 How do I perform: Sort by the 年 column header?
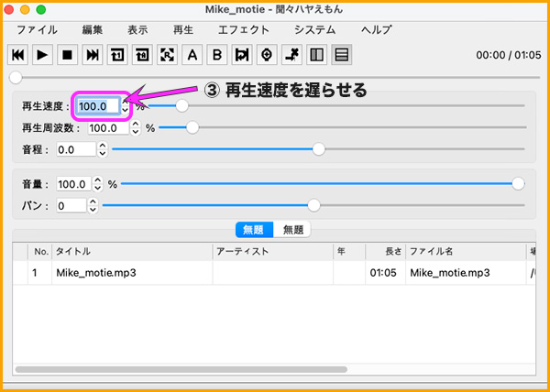349,251
